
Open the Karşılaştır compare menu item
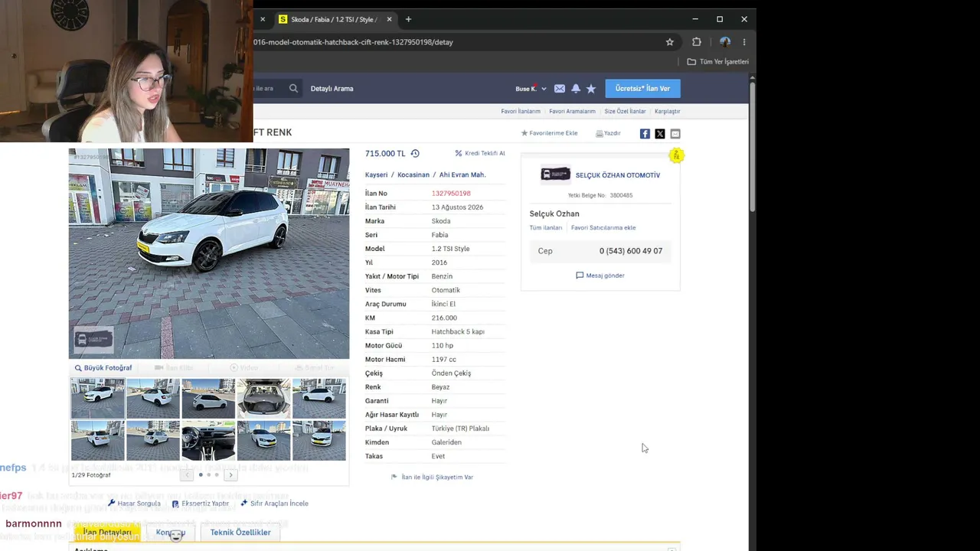(668, 112)
